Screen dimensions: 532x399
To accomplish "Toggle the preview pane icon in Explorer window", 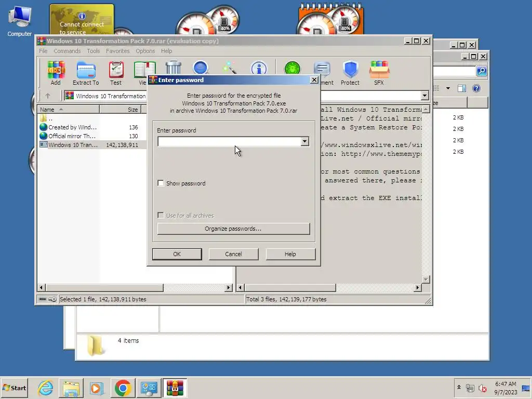I will point(462,88).
